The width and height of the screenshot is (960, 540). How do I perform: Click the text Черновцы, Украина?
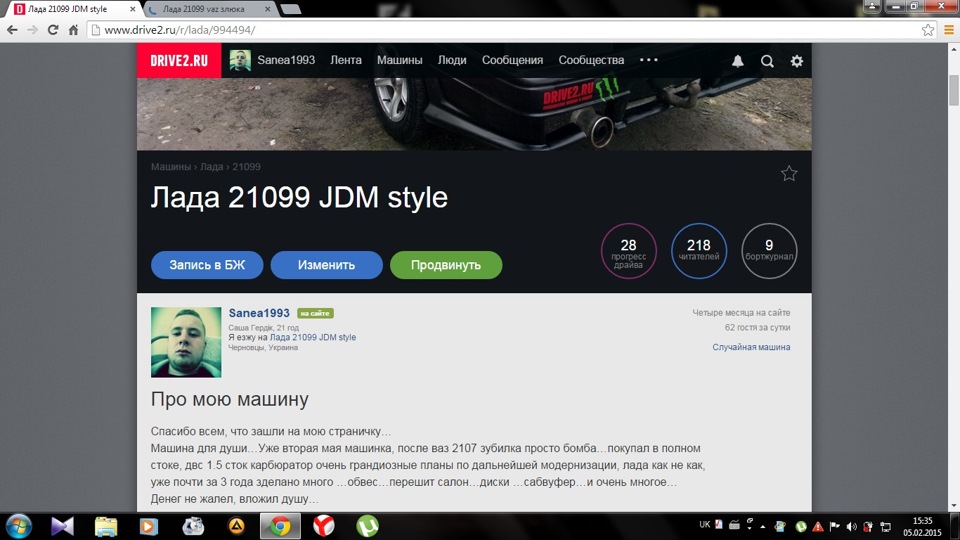(x=263, y=348)
